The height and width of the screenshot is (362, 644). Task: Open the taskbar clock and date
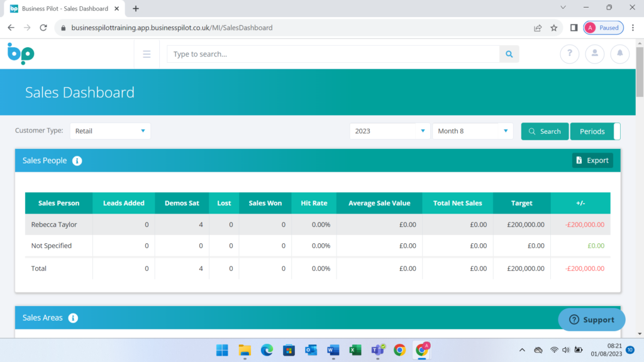tap(606, 350)
